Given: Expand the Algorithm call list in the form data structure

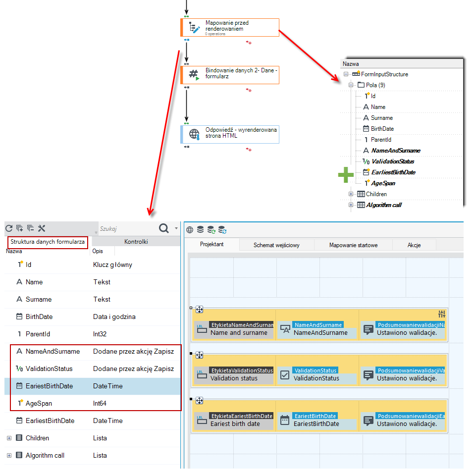Looking at the screenshot, I should coord(9,455).
